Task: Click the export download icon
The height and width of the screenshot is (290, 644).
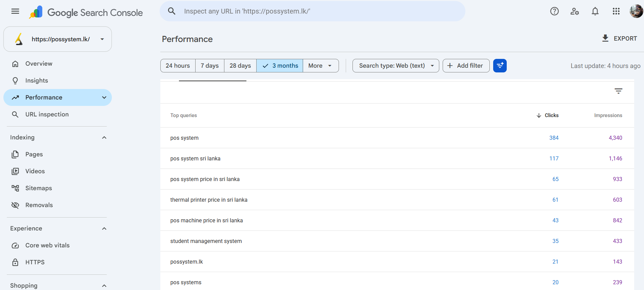Action: pyautogui.click(x=605, y=38)
